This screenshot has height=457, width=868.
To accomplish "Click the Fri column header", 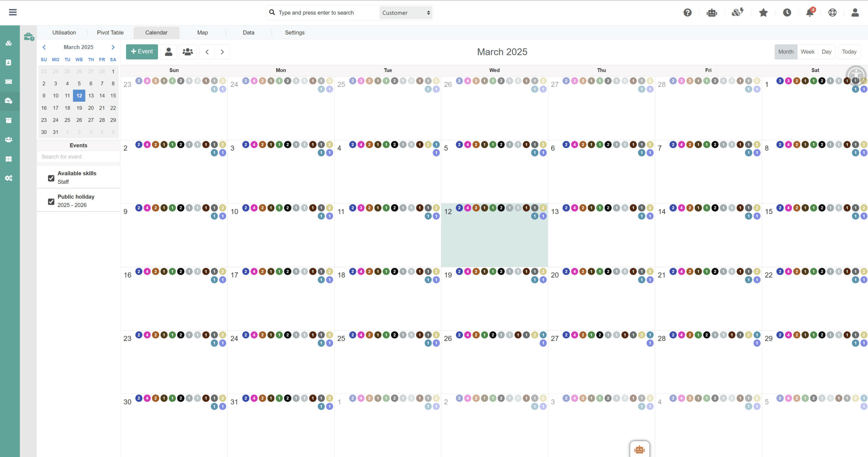I will [708, 70].
